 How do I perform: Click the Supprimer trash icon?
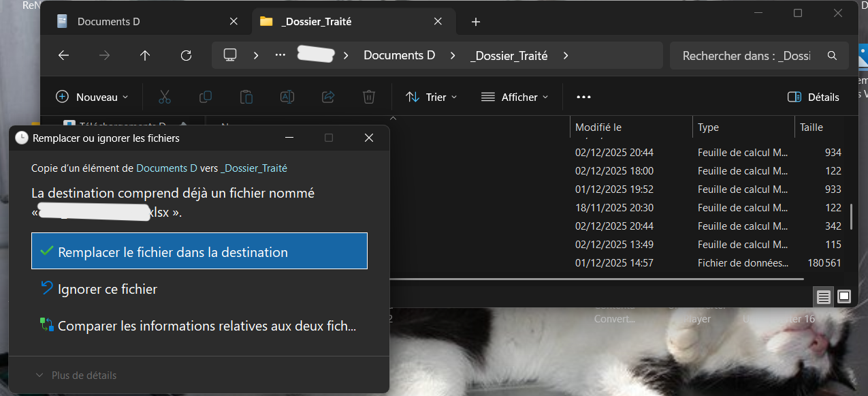(x=368, y=97)
